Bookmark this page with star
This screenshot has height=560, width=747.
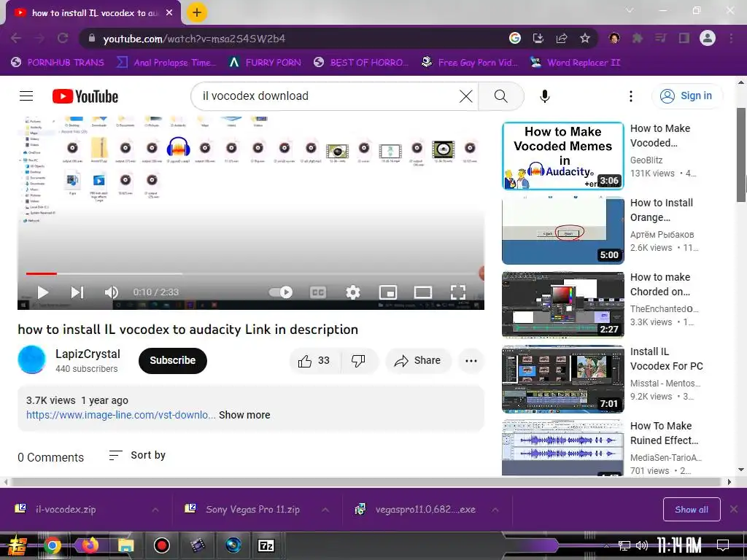585,38
